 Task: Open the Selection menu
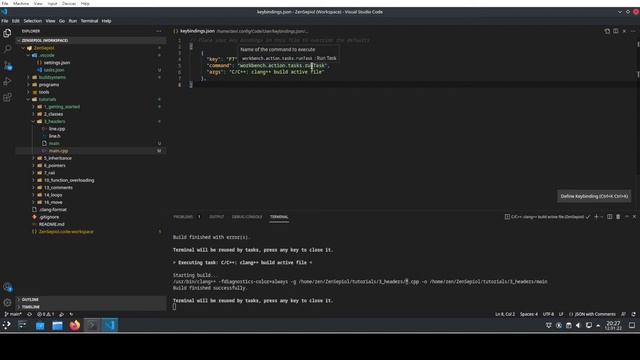(33, 21)
